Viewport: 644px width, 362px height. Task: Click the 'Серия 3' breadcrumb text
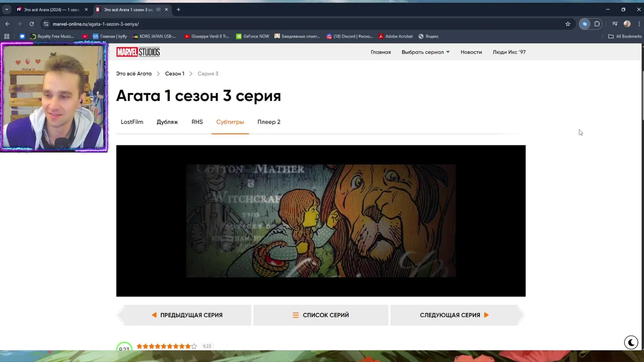pyautogui.click(x=208, y=73)
